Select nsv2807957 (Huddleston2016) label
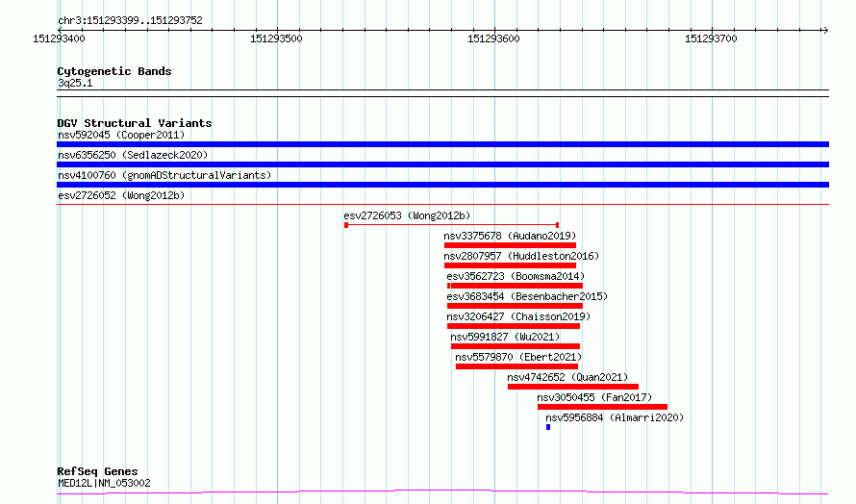This screenshot has height=504, width=856. tap(521, 256)
